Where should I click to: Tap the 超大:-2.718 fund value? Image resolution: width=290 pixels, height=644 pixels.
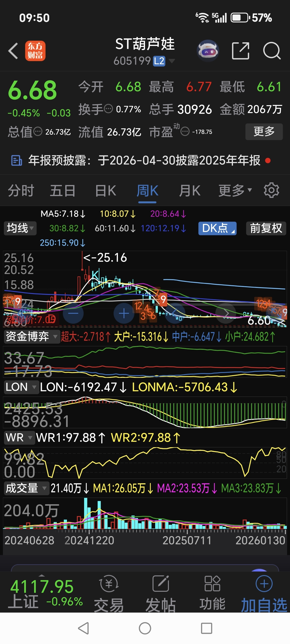(x=86, y=337)
